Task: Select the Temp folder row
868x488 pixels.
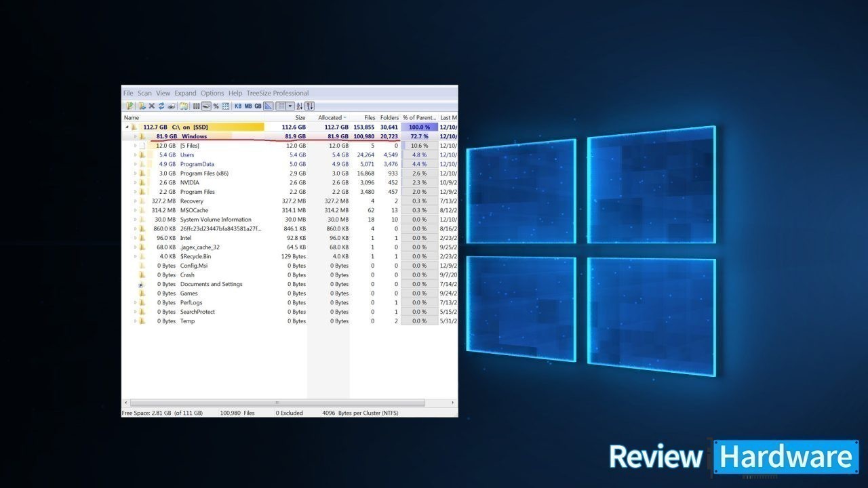Action: [290, 321]
